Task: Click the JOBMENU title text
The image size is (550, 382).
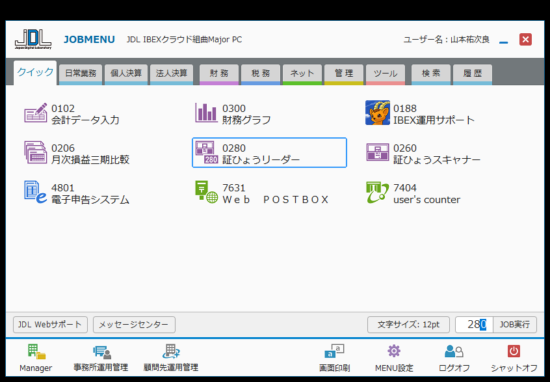Action: 89,39
